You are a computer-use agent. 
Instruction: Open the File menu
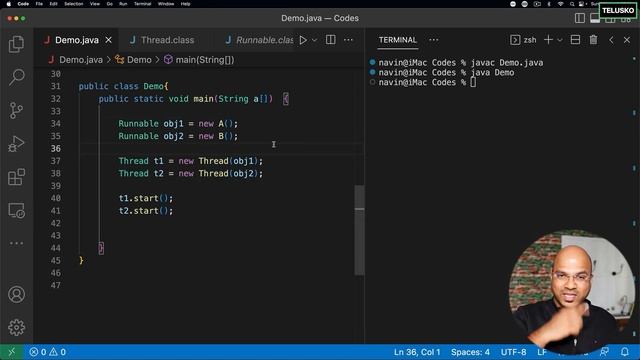coord(39,4)
